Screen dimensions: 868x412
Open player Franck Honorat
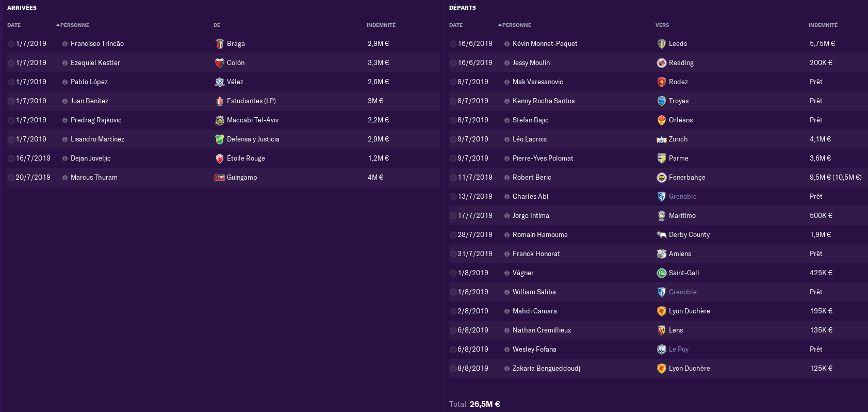pos(536,254)
